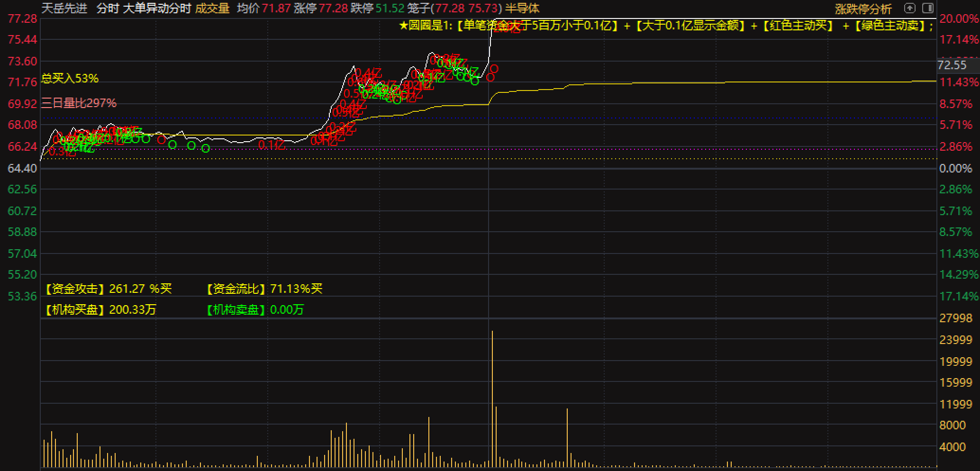Click the 成交量 volume label
The width and height of the screenshot is (980, 471).
(x=212, y=8)
